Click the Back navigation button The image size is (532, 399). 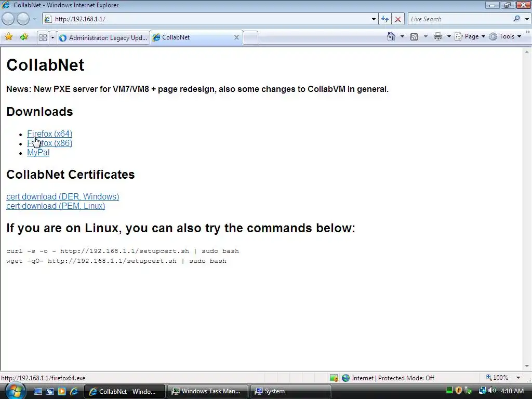(8, 19)
